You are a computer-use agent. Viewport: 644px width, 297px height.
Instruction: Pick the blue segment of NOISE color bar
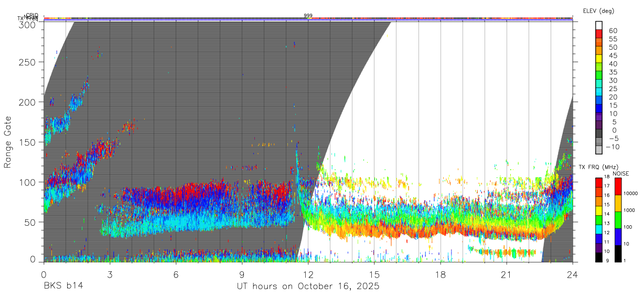[618, 237]
